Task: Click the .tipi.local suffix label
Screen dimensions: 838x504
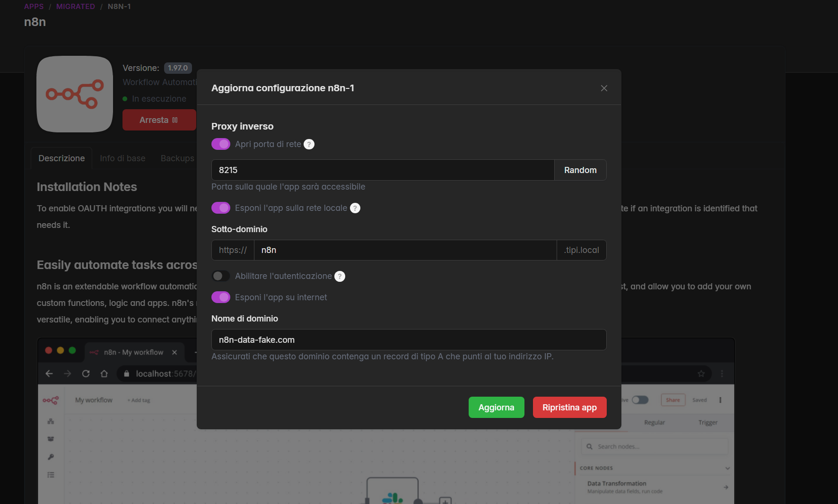Action: point(582,250)
